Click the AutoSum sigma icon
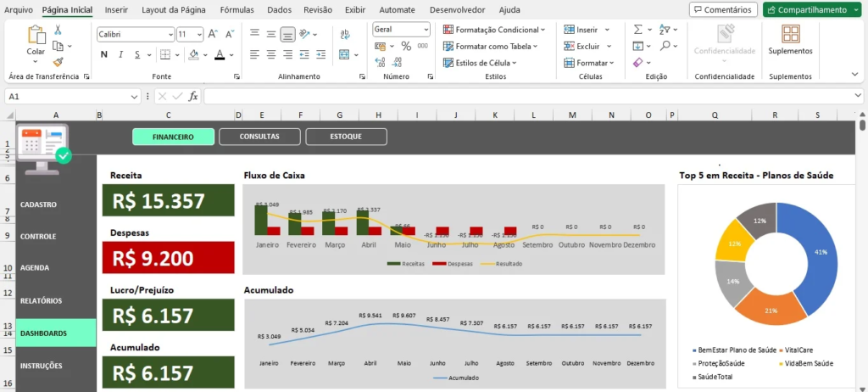 pos(637,29)
